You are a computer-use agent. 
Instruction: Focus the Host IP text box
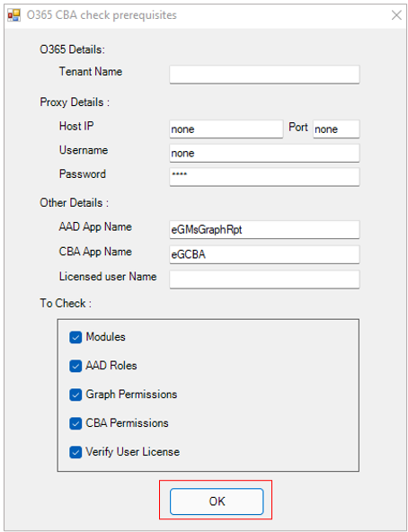[226, 129]
